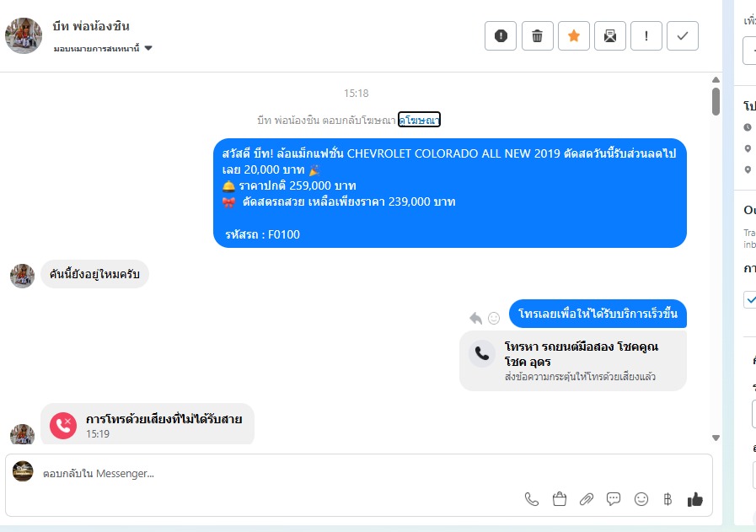Image resolution: width=756 pixels, height=532 pixels.
Task: Send a thumbs-up like
Action: (694, 499)
